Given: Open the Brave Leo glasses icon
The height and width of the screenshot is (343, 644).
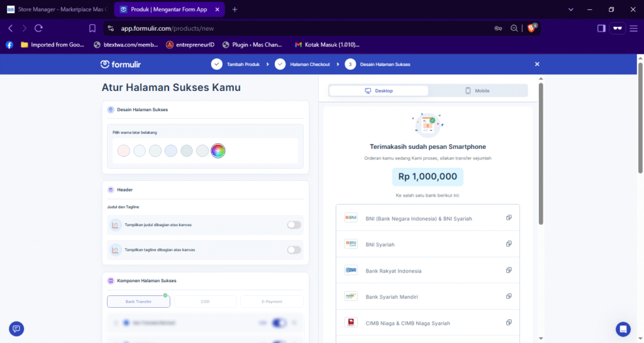Looking at the screenshot, I should point(618,28).
